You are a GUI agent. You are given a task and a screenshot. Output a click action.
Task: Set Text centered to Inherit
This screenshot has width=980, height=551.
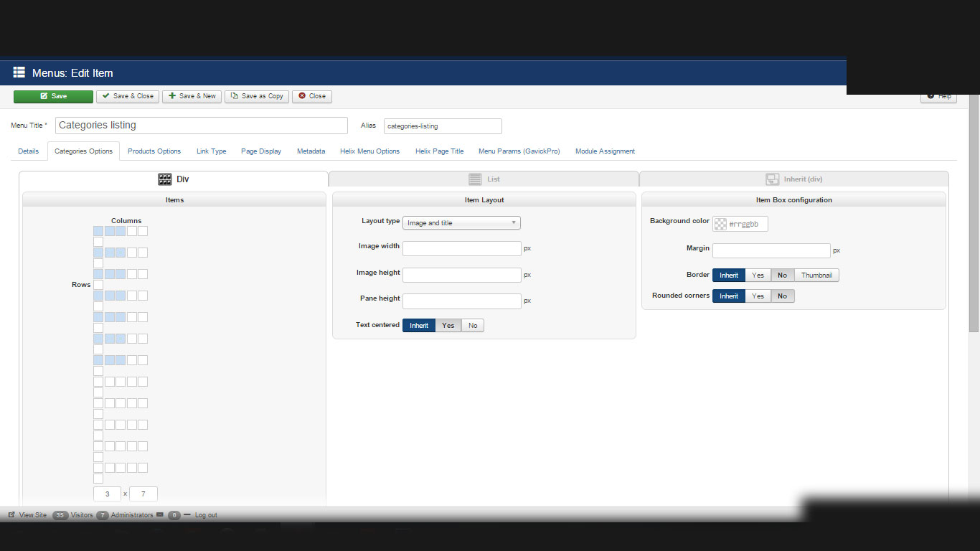(419, 326)
